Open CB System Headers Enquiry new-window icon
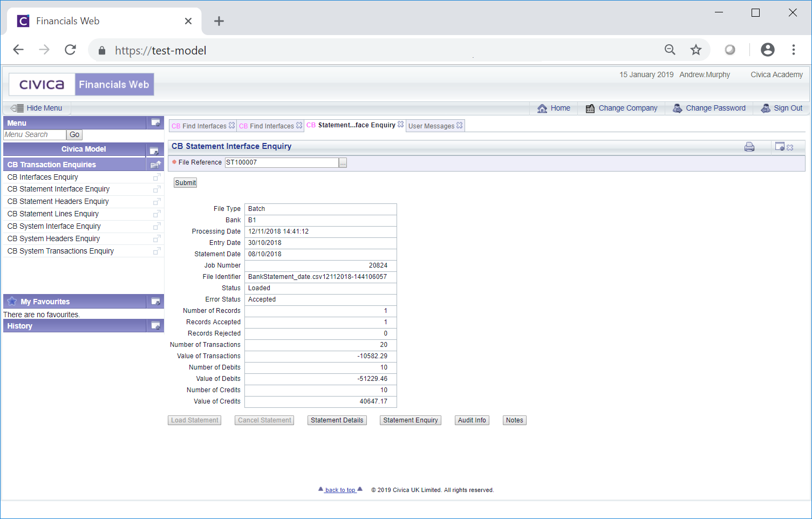 (156, 239)
